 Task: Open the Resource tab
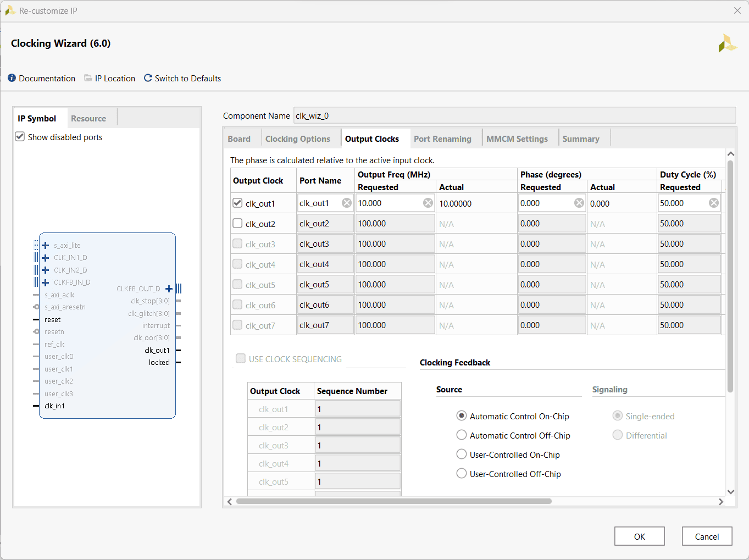point(88,118)
